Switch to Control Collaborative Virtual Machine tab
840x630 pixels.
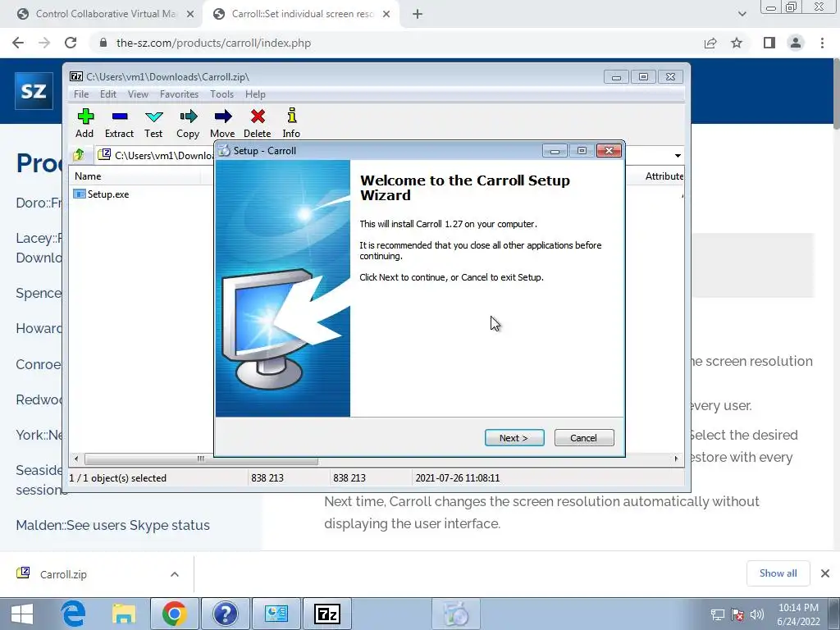point(106,14)
